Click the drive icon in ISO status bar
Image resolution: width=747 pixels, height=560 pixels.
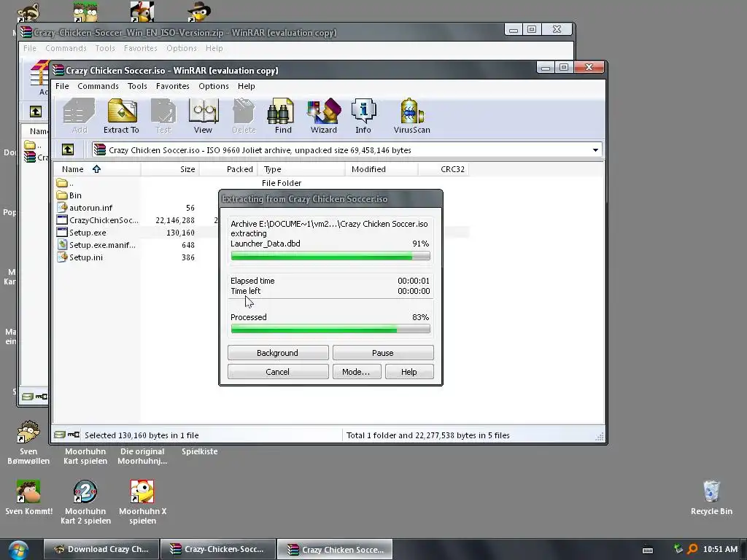59,435
